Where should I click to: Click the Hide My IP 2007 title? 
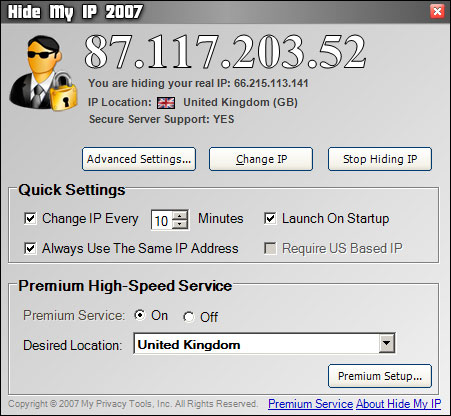(x=76, y=12)
